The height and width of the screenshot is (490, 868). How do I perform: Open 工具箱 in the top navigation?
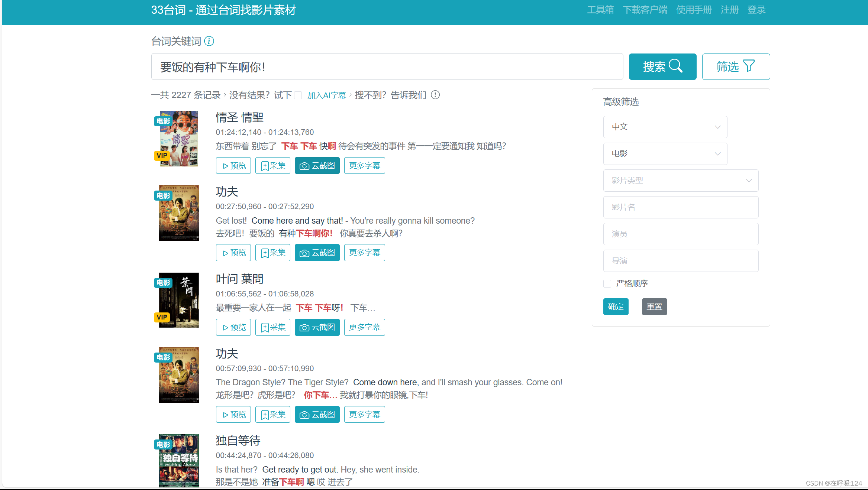coord(600,10)
